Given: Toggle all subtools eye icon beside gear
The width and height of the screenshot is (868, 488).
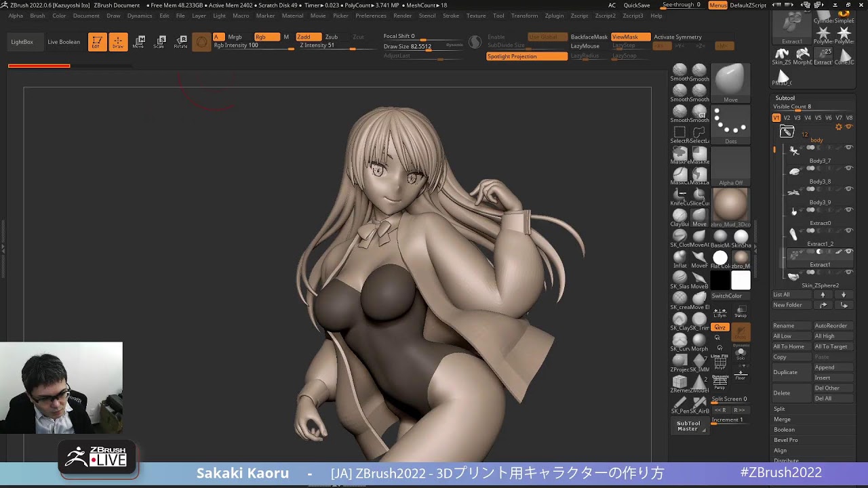Looking at the screenshot, I should point(848,127).
